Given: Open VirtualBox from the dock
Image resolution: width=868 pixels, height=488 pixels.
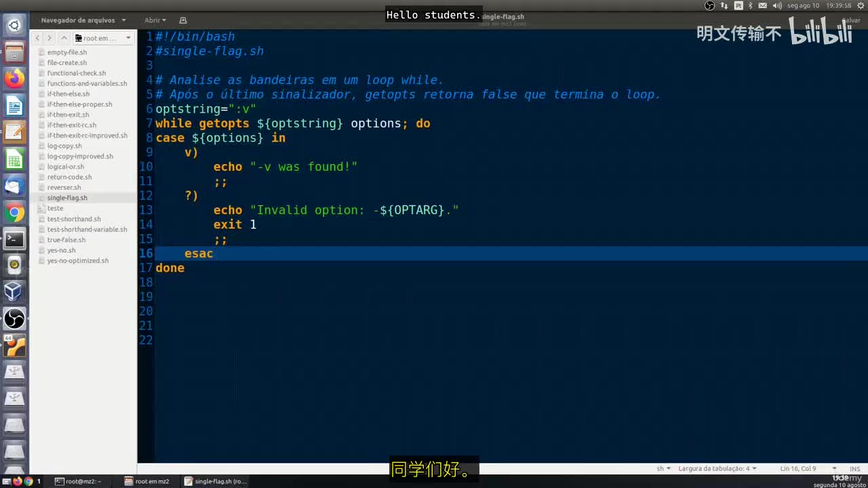Looking at the screenshot, I should 14,292.
